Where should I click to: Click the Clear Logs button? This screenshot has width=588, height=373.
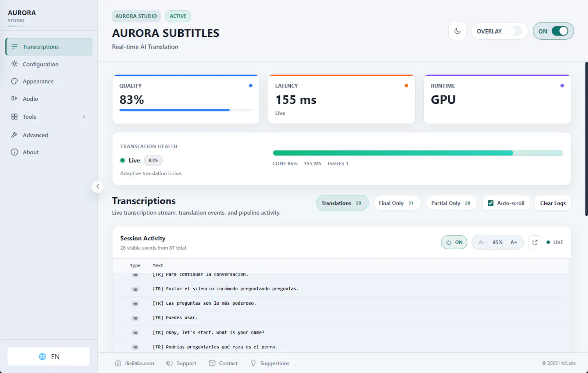553,203
